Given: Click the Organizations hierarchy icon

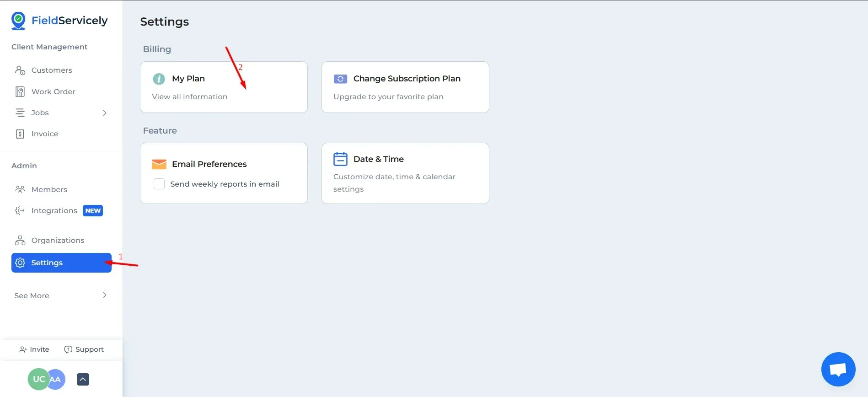Looking at the screenshot, I should tap(20, 241).
